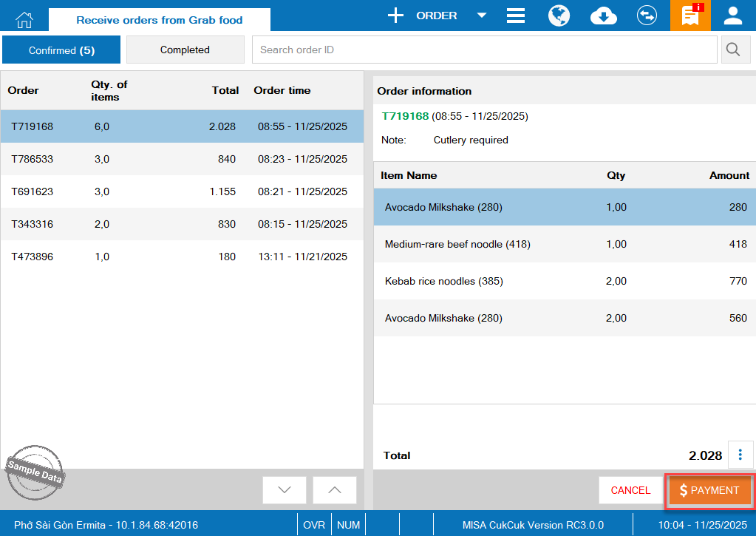Click the search magnifier button
The width and height of the screenshot is (756, 536).
coord(735,50)
